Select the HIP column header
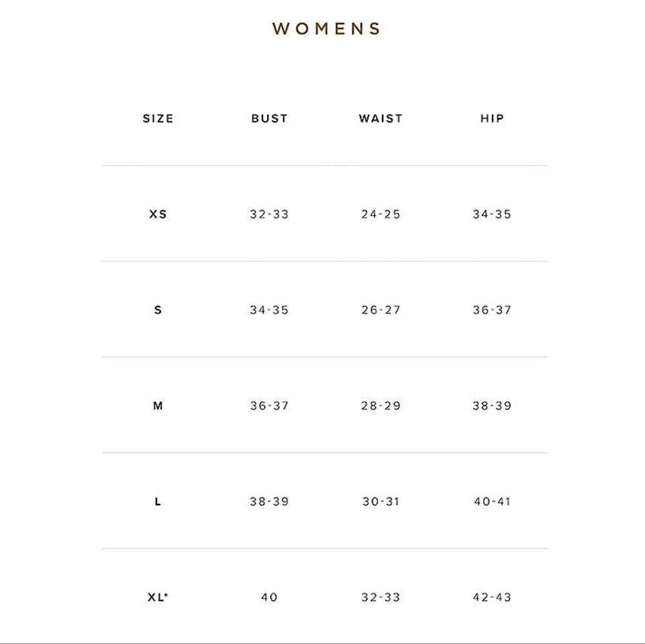This screenshot has height=644, width=645. [492, 119]
